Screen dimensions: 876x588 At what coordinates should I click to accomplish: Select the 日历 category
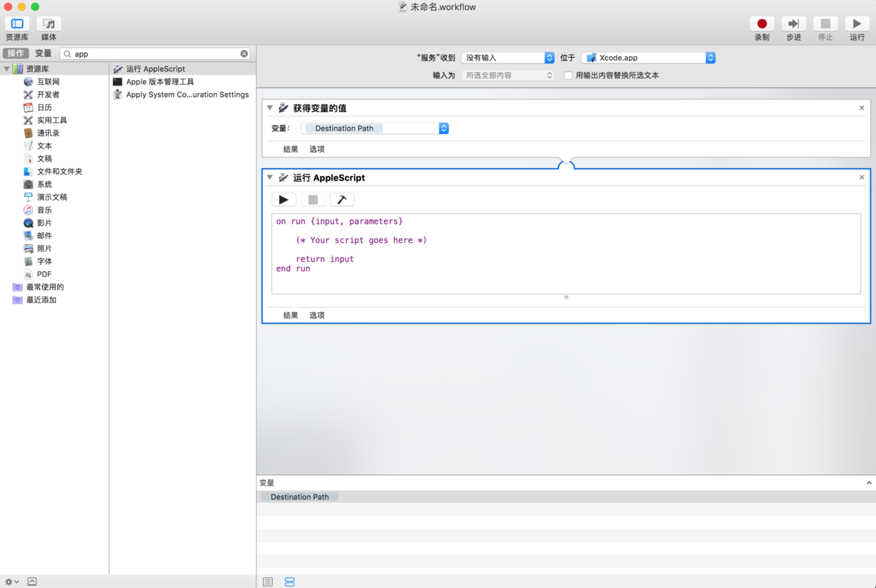tap(44, 107)
